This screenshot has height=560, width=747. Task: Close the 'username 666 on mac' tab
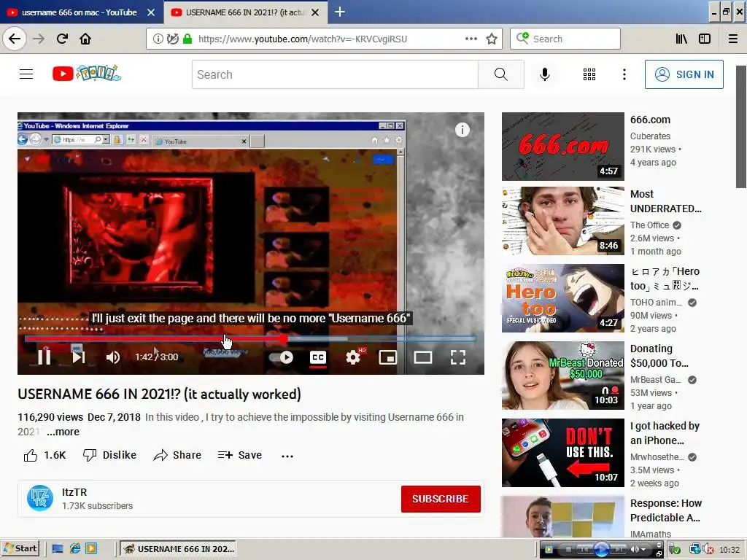tap(151, 12)
